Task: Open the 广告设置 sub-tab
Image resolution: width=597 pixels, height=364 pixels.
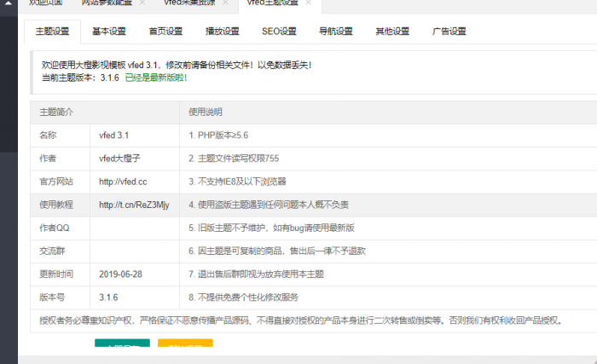Action: point(449,32)
